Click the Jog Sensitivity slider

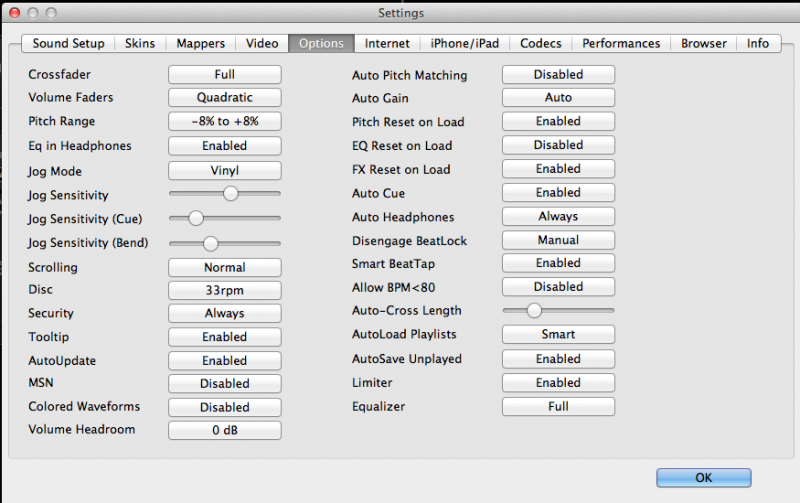click(x=230, y=194)
